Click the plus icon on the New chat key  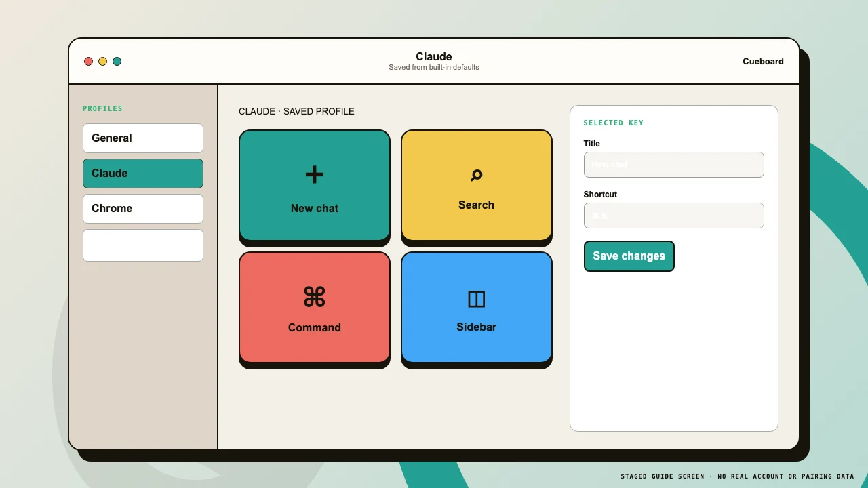point(314,174)
